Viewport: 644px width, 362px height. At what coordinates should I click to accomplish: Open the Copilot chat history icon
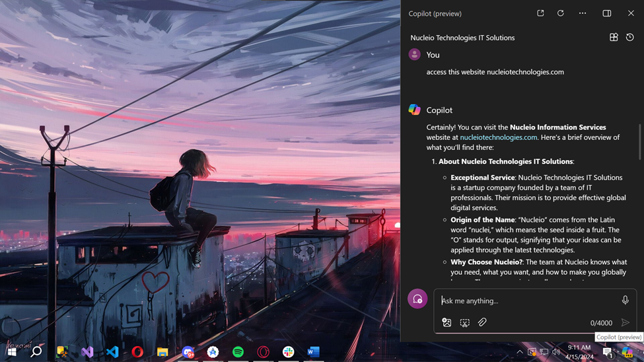pyautogui.click(x=629, y=38)
